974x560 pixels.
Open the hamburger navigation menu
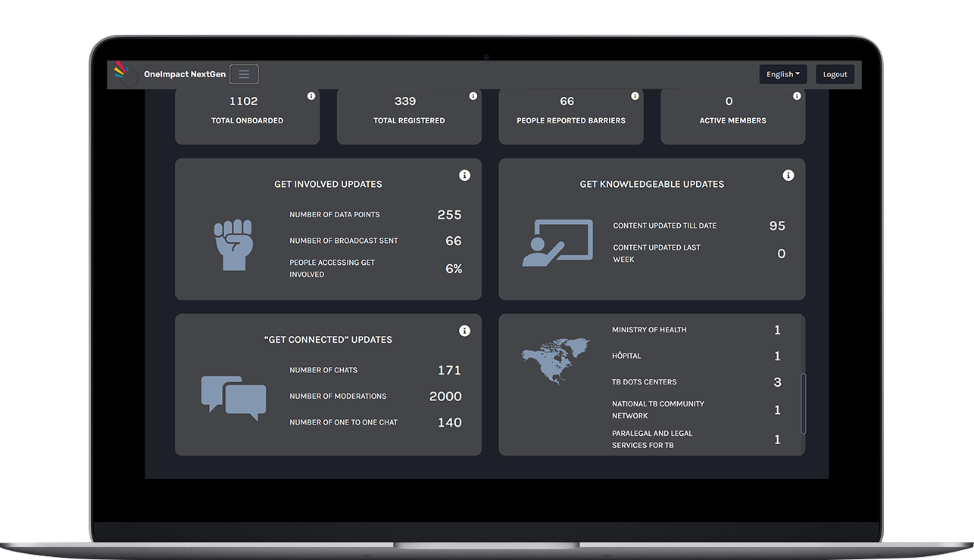[244, 74]
